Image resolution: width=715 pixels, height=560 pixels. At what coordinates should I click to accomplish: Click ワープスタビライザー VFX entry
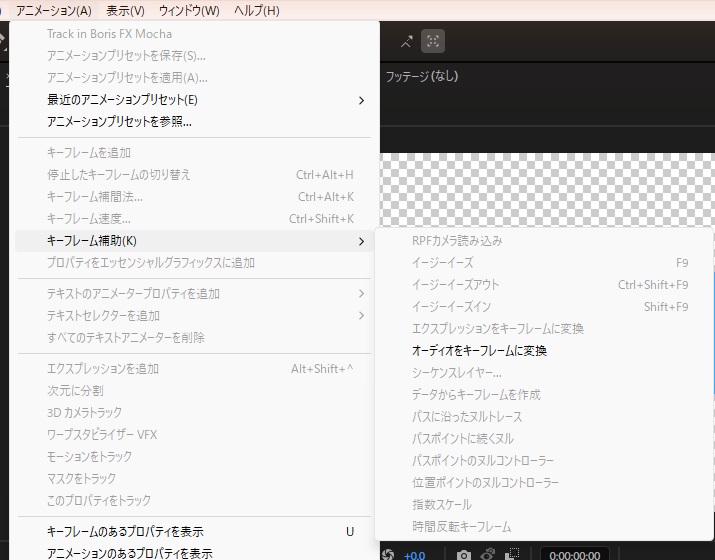tap(194, 434)
